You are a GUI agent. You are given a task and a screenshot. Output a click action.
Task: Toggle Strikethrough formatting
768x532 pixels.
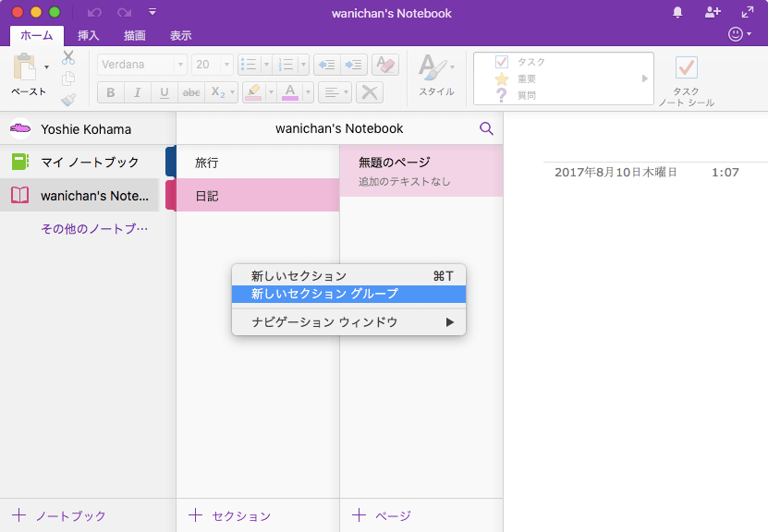(x=191, y=92)
